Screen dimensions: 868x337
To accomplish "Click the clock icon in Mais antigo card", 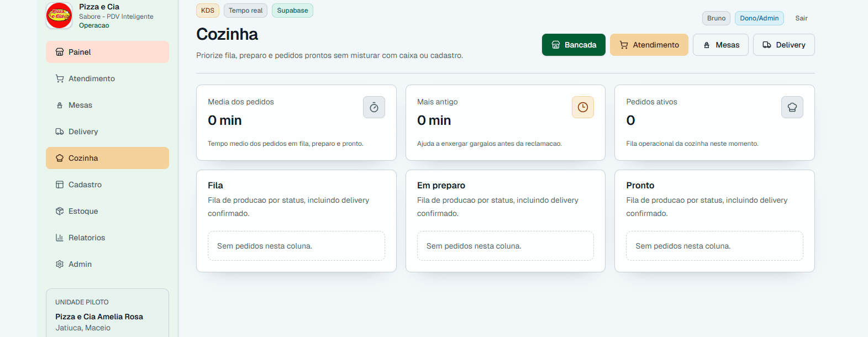I will tap(583, 107).
